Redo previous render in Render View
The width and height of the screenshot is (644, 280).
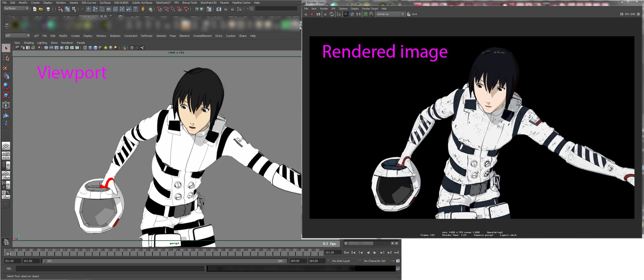tap(306, 14)
